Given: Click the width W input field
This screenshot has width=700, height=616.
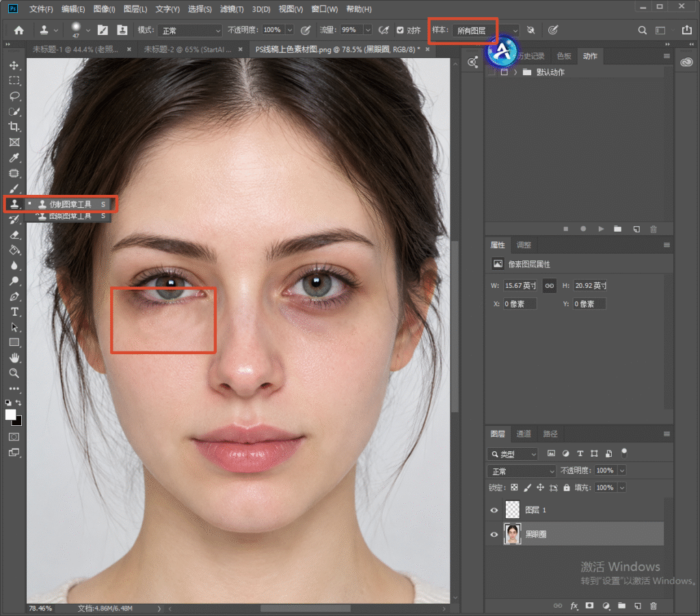Looking at the screenshot, I should coord(520,286).
